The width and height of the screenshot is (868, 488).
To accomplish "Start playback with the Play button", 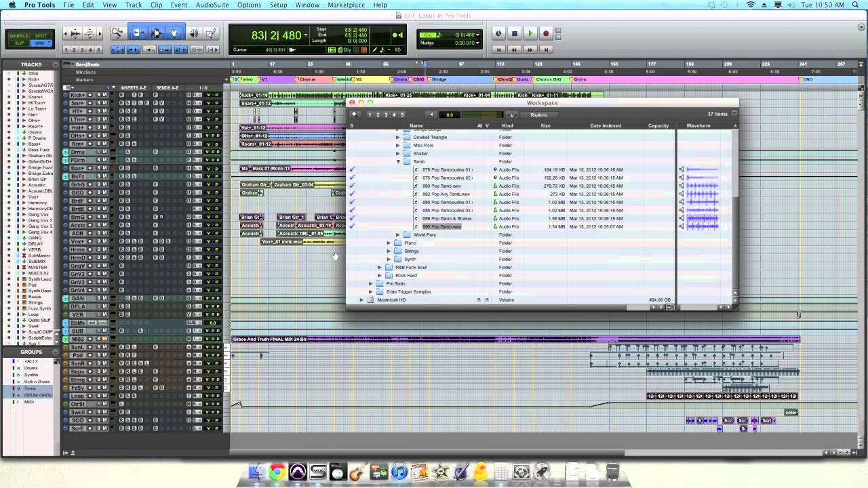I will coord(530,34).
